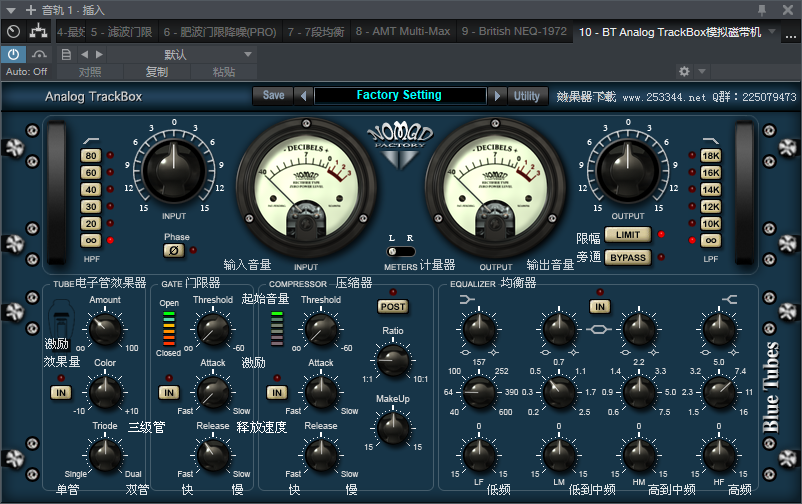Select the HPF 80 button
Image resolution: width=802 pixels, height=504 pixels.
pyautogui.click(x=91, y=156)
